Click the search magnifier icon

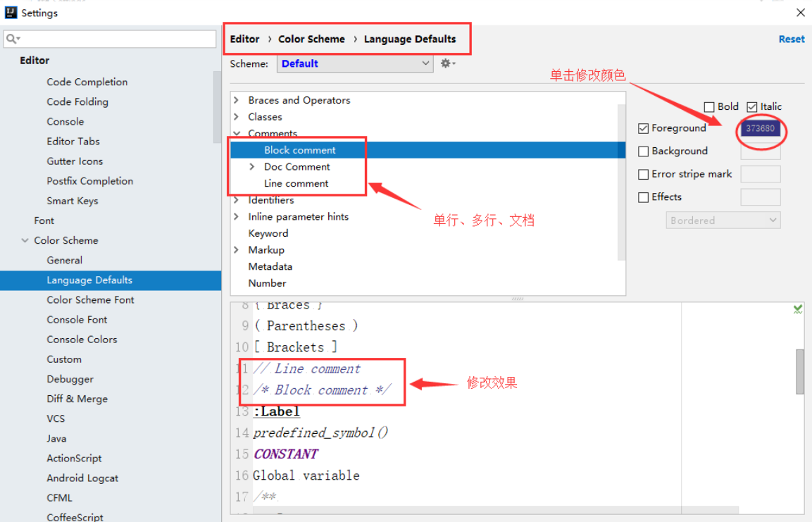(13, 39)
